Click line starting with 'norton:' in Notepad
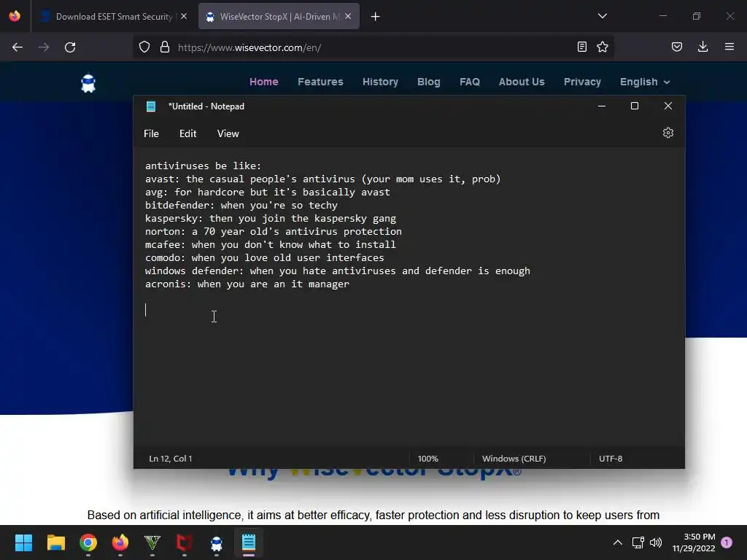747x560 pixels. click(274, 231)
